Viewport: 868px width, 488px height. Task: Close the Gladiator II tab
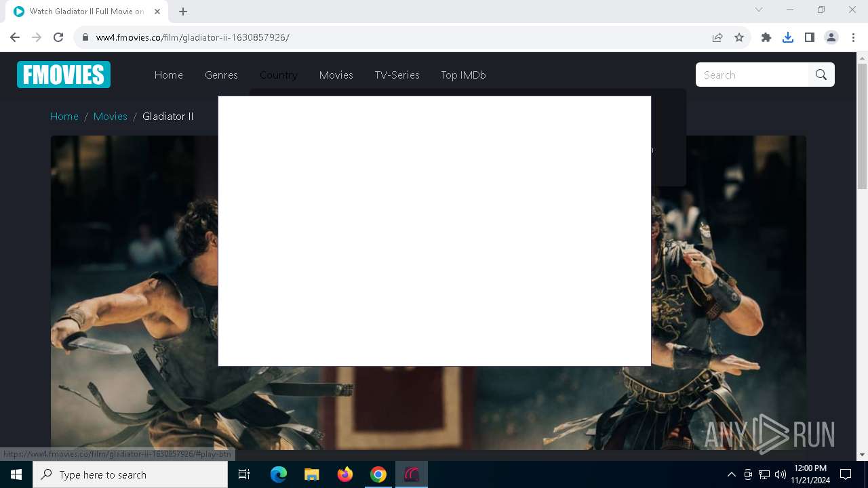[x=157, y=12]
